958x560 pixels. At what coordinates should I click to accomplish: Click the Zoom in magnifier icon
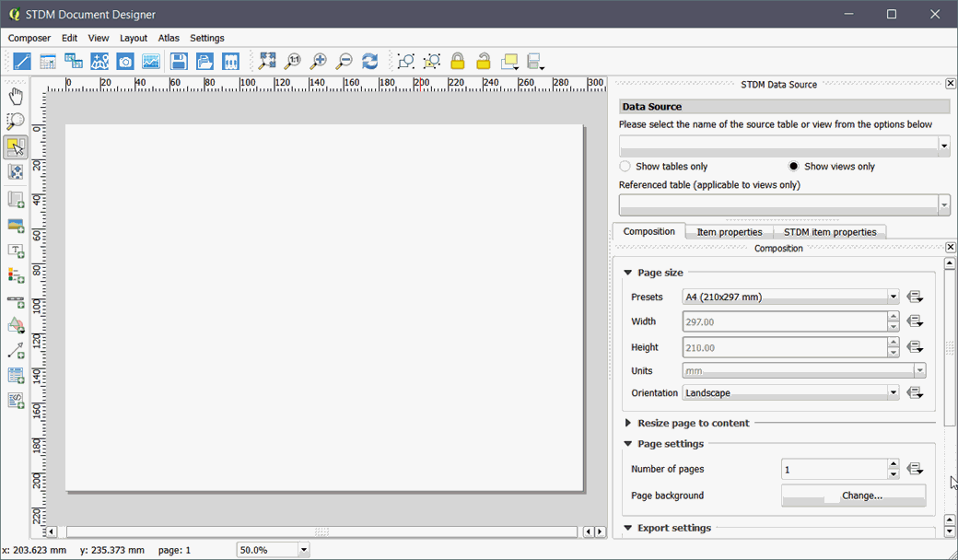click(x=318, y=62)
